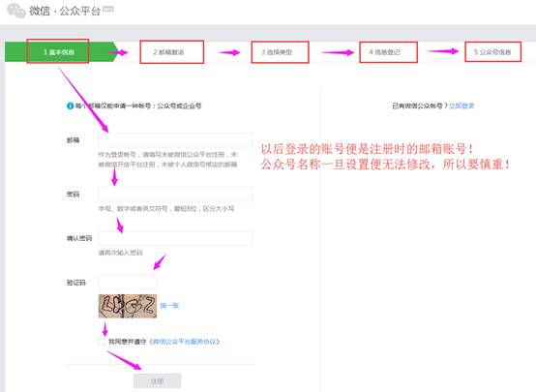Select step 5 公众号信息 tab
The height and width of the screenshot is (392, 536).
click(x=492, y=52)
